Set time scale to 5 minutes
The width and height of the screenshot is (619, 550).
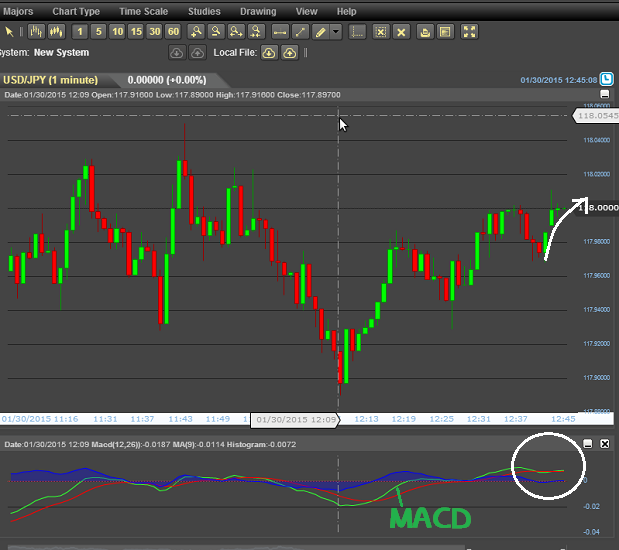(99, 32)
